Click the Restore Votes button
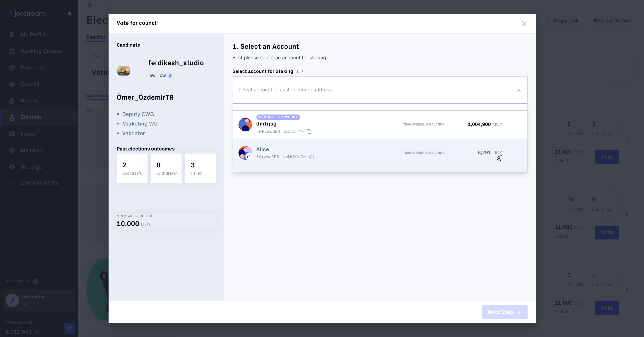Viewport: 644px width, 337px height. pos(611,20)
